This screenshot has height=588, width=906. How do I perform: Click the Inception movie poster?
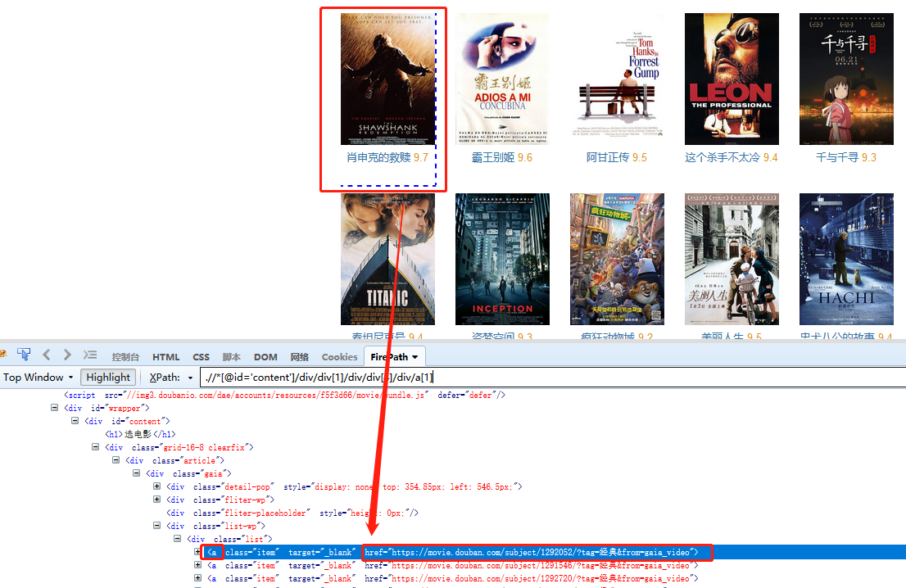tap(502, 260)
